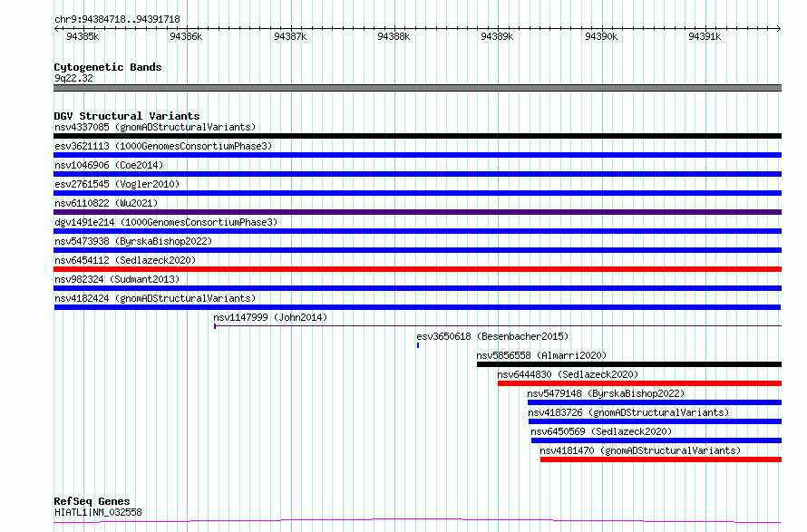Click the 9q22.32 cytogenetic band label
Screen dimensions: 807x532
pyautogui.click(x=73, y=78)
